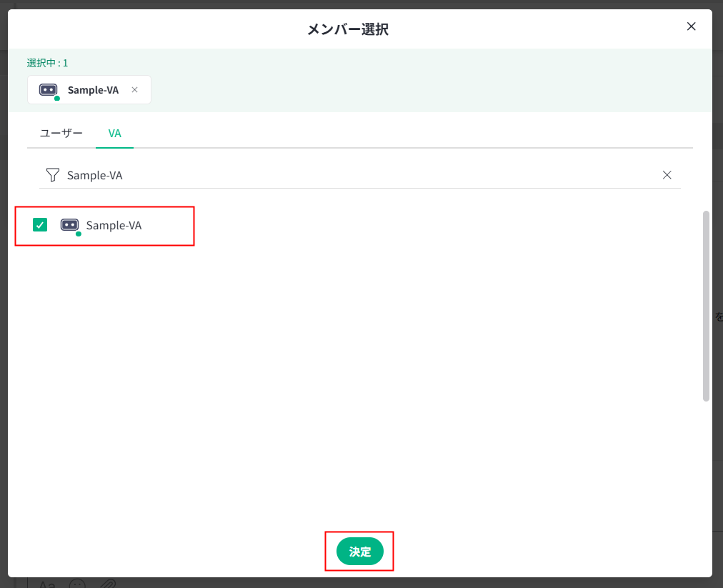Close the メンバー選択 dialog
This screenshot has height=588, width=723.
click(691, 26)
